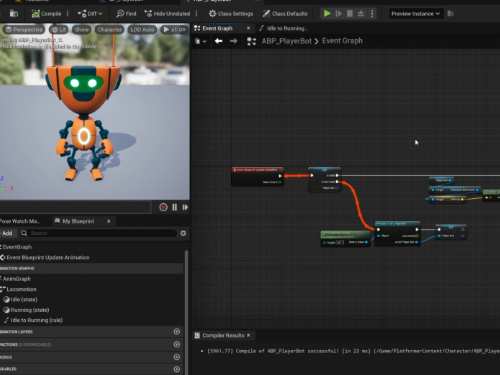This screenshot has width=500, height=375.
Task: Switch to the Pose Watch Manager tab
Action: tap(20, 221)
